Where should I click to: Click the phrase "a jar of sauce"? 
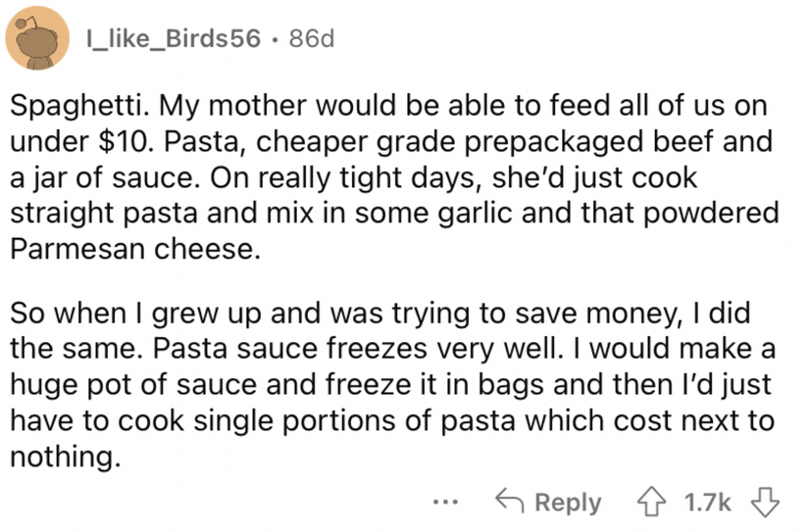pos(88,176)
